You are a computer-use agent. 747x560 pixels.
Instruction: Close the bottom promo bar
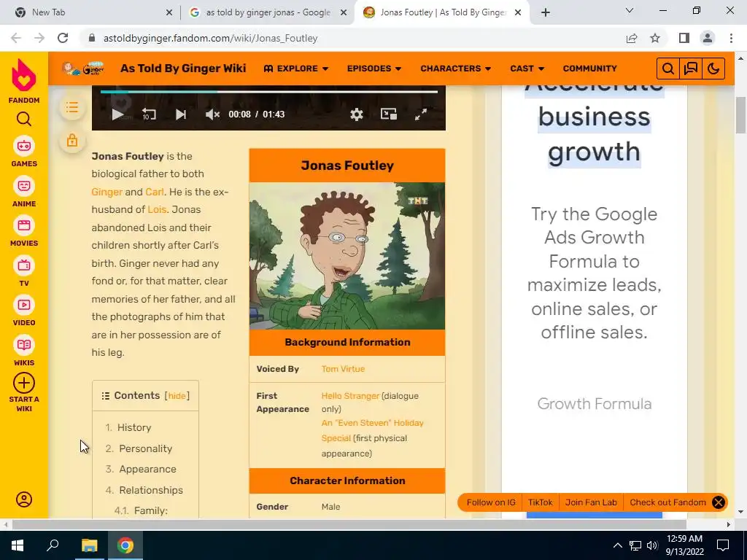pyautogui.click(x=719, y=502)
